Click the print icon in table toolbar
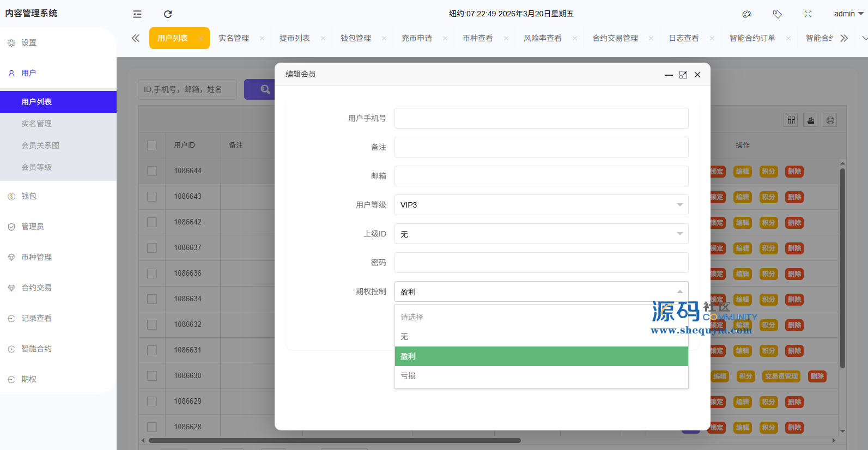Viewport: 868px width, 450px height. tap(830, 120)
